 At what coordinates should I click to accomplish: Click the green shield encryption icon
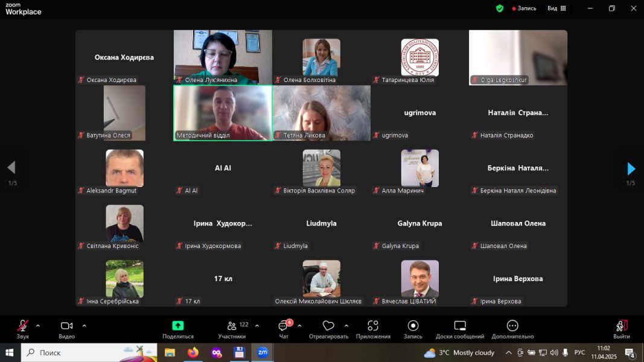499,8
